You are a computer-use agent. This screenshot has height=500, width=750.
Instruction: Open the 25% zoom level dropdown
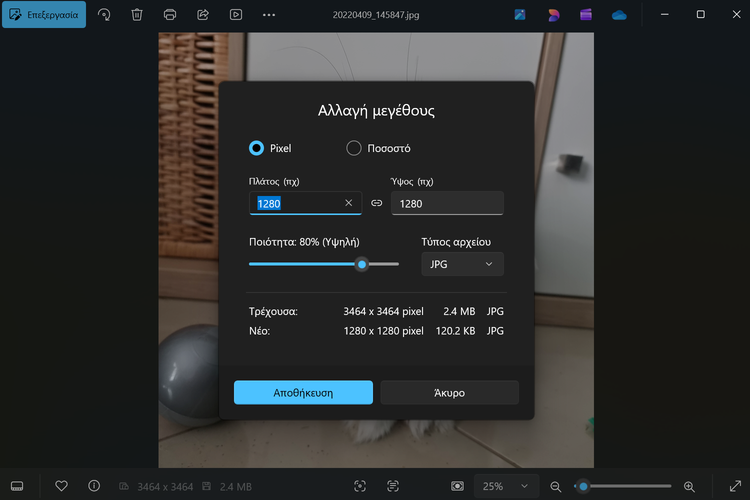point(504,486)
